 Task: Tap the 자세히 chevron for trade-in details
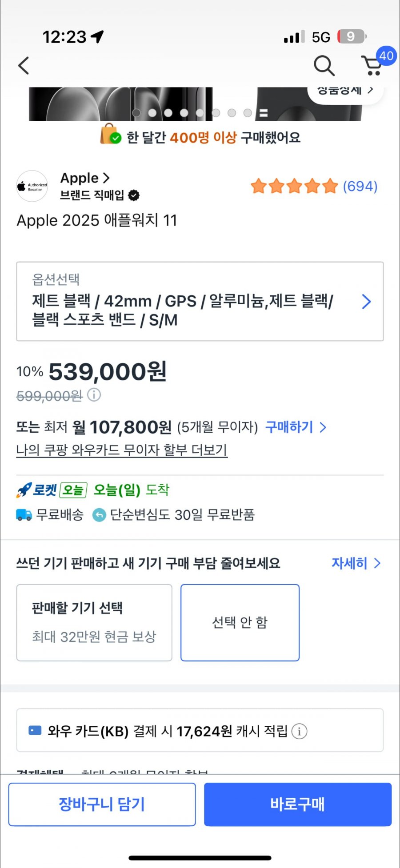pyautogui.click(x=356, y=563)
